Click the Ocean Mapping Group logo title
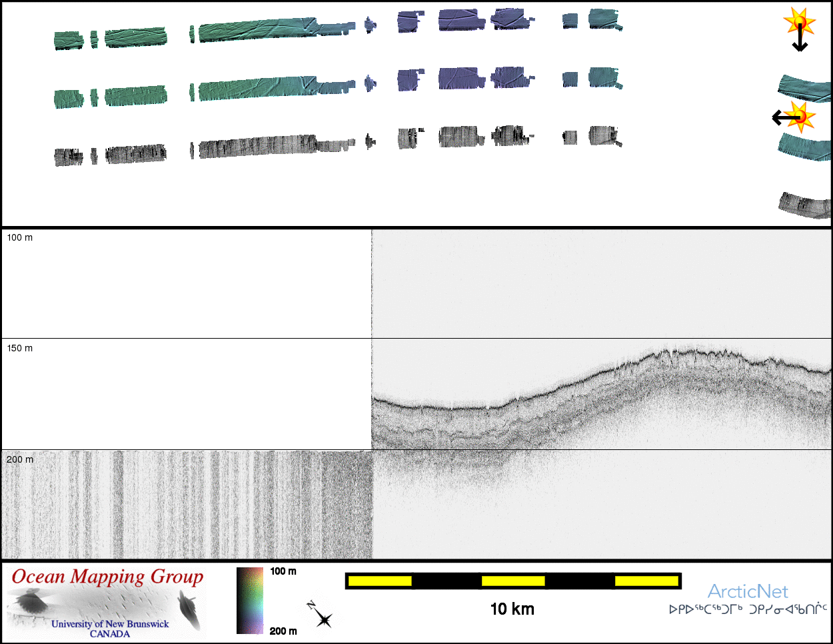 [107, 577]
